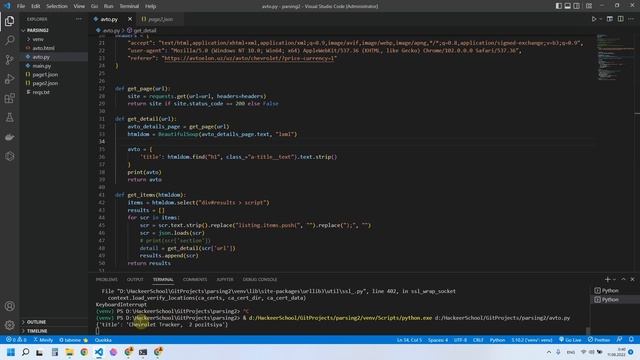The image size is (640, 360).
Task: Open the hexagon extension view in activity bar
Action: pos(9,156)
